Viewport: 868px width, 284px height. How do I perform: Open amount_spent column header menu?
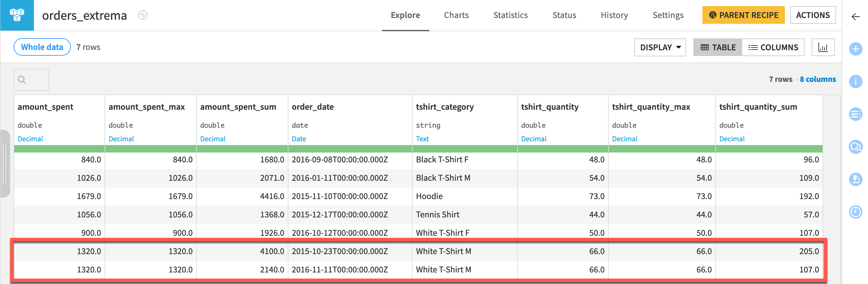[x=45, y=107]
